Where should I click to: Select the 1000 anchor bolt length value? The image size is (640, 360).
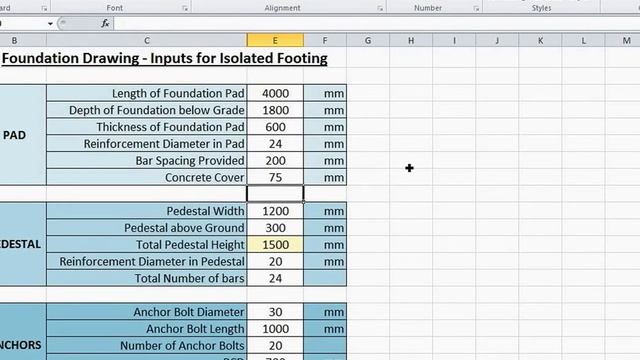click(x=275, y=329)
